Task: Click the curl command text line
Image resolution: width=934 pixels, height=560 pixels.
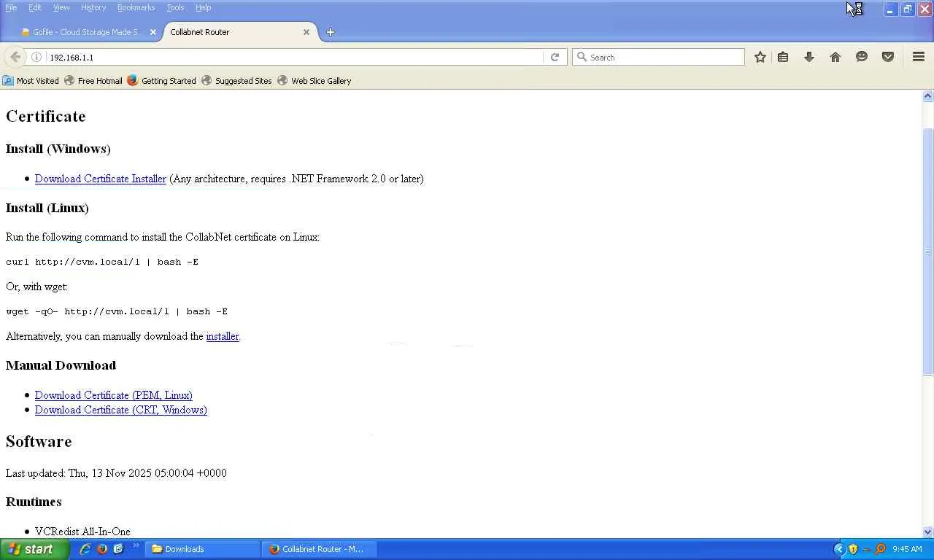Action: (x=102, y=262)
